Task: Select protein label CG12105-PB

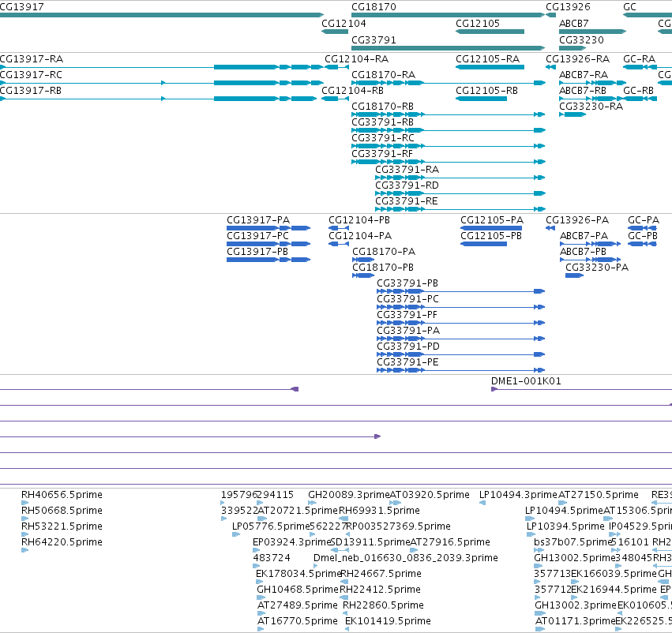Action: click(491, 235)
